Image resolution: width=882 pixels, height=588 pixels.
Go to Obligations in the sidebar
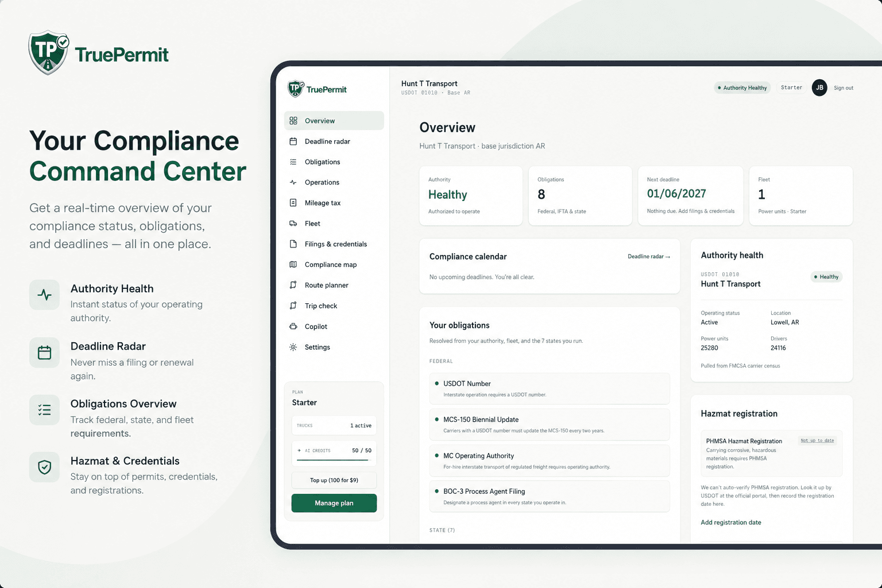pos(334,162)
